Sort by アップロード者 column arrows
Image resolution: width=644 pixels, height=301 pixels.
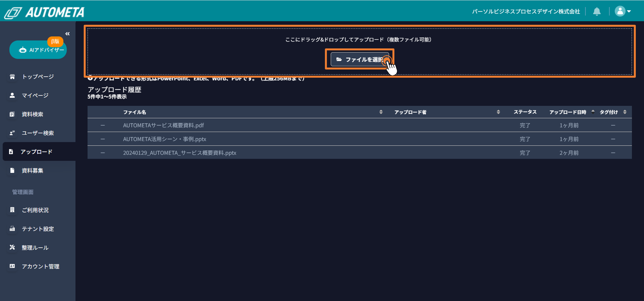tap(498, 112)
